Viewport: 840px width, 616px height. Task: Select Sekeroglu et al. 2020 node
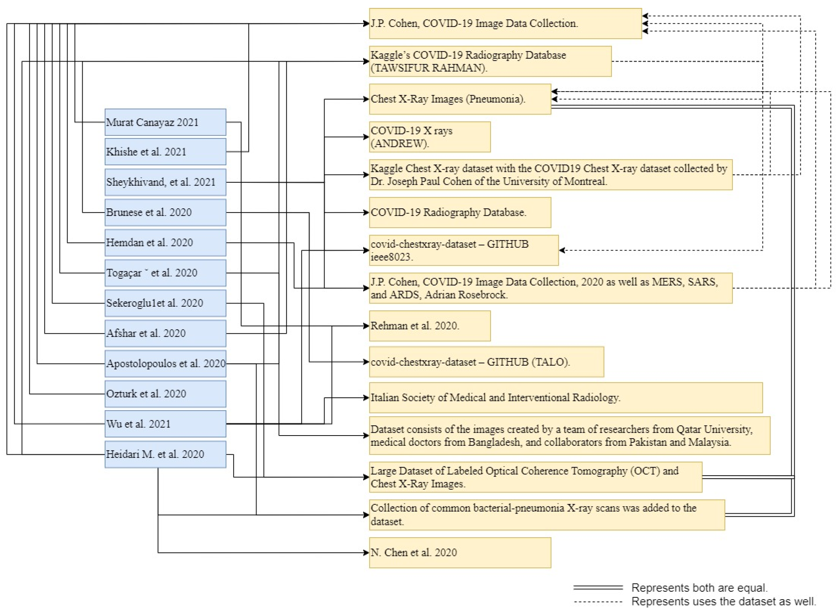coord(165,303)
